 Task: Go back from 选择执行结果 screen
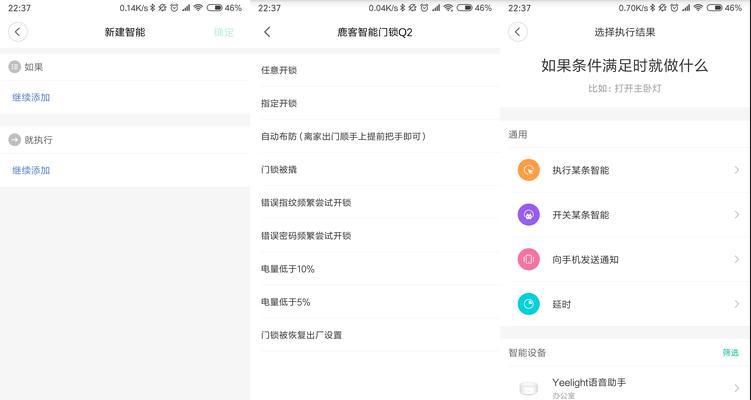[518, 32]
